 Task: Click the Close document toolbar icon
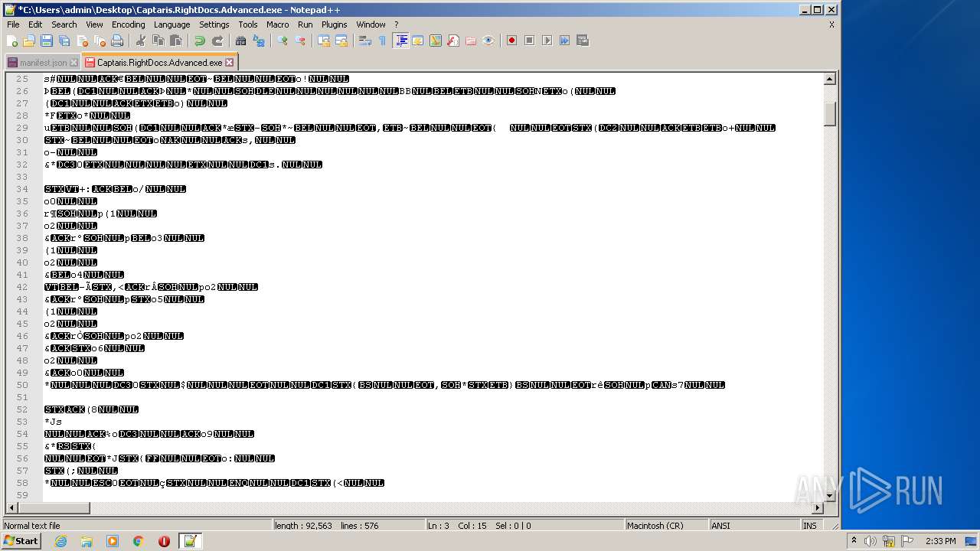pos(82,41)
